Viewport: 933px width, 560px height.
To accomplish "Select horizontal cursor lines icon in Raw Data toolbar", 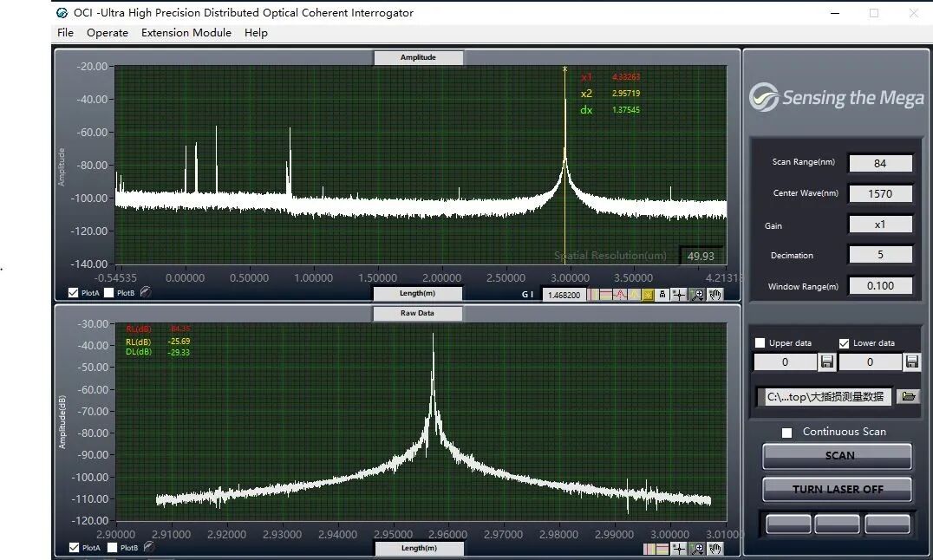I will pos(662,549).
